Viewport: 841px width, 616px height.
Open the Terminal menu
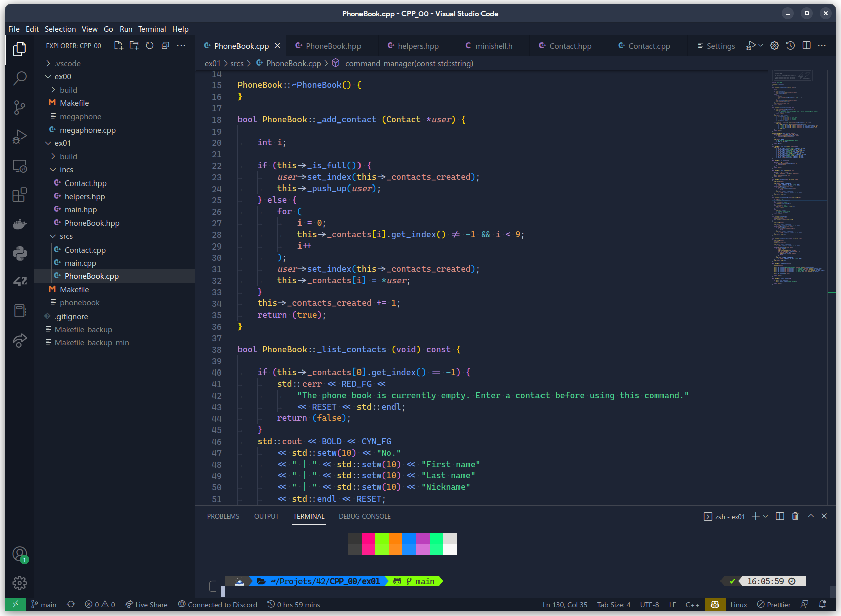pos(152,29)
